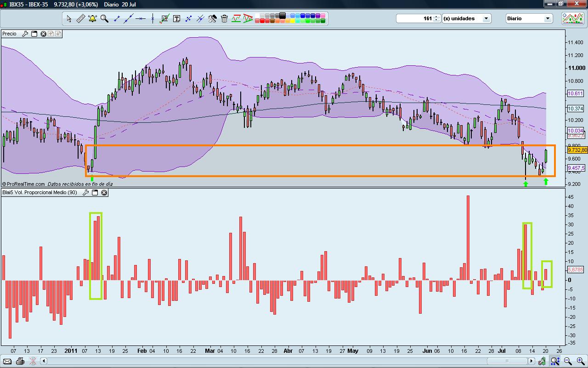Screen dimensions: 588x368
Task: Select the short line segment drawing tool
Action: (117, 18)
